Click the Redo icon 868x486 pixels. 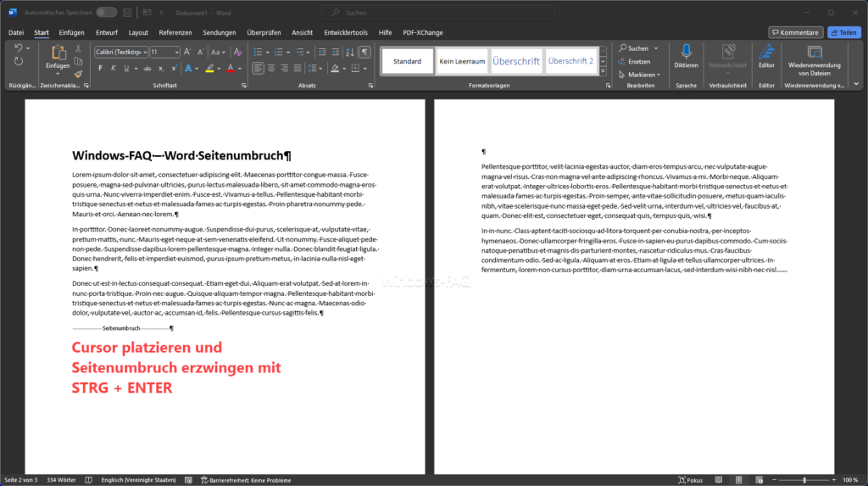pos(19,62)
